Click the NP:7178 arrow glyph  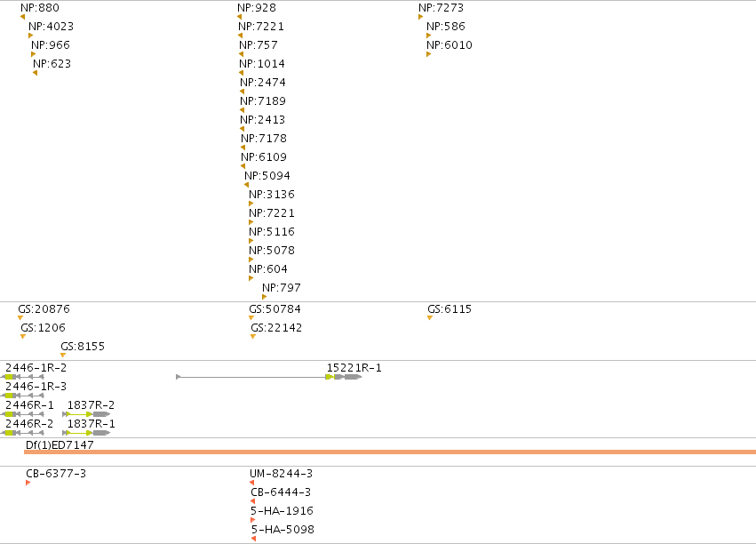click(x=243, y=148)
